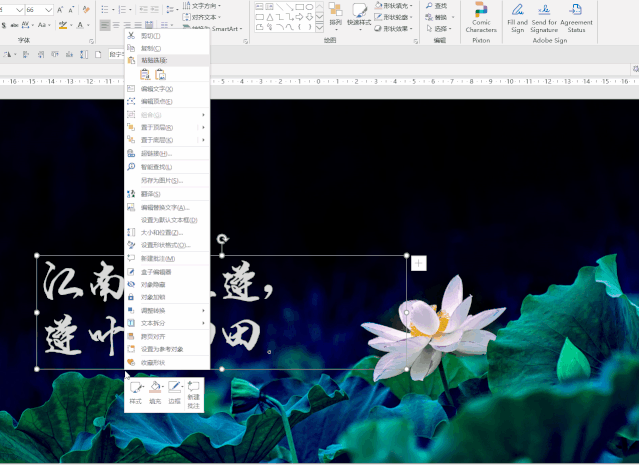The image size is (639, 465).
Task: Paste as picture via second paste option icon
Action: click(x=161, y=75)
